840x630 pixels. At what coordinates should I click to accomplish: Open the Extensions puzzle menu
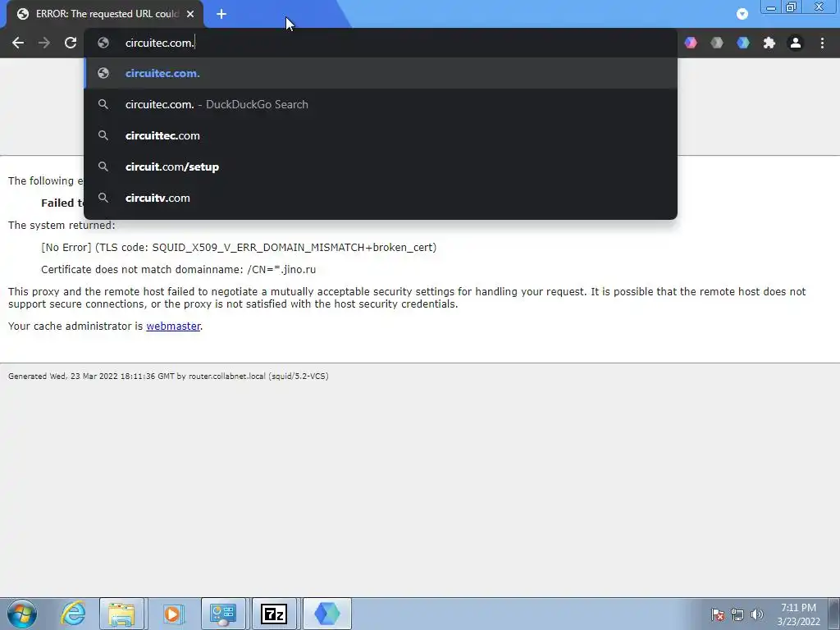coord(769,43)
